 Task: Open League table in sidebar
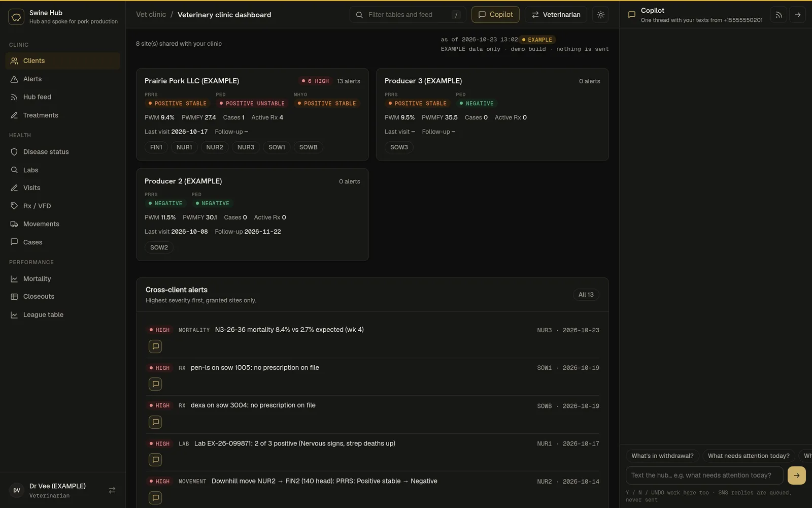[x=63, y=315]
